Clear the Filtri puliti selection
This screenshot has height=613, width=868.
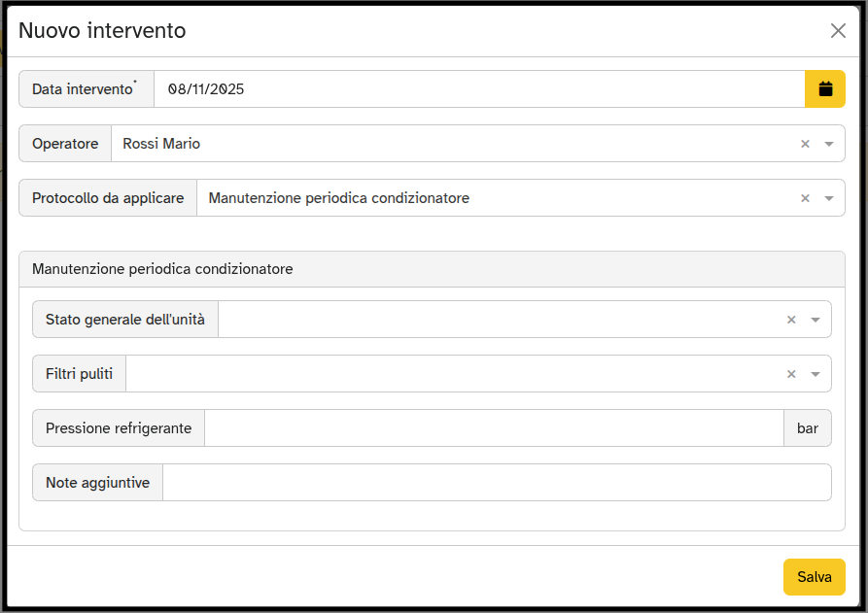click(792, 373)
